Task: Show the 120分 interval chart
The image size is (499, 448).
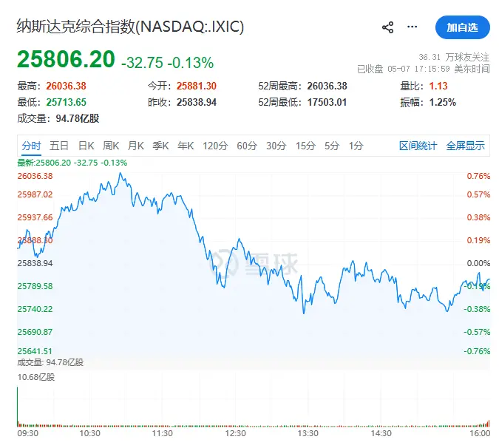Action: point(215,146)
